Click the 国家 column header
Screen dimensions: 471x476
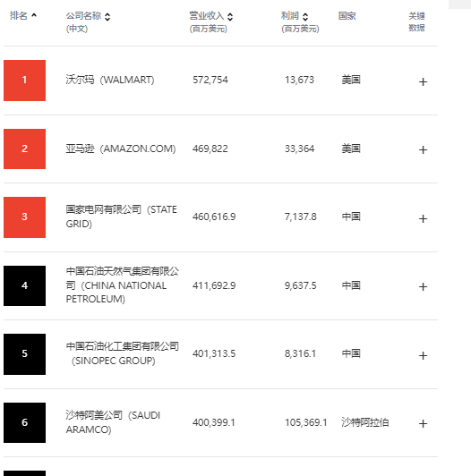[x=347, y=15]
